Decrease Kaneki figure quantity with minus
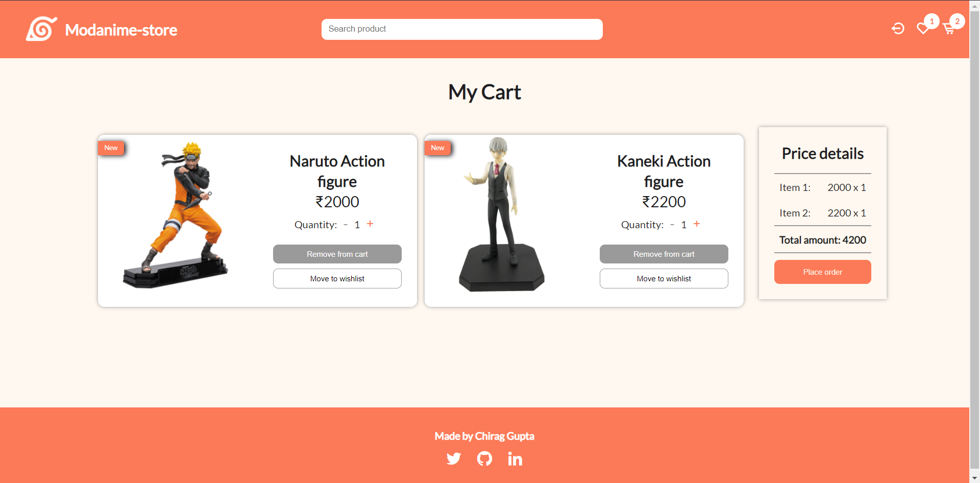Image resolution: width=980 pixels, height=483 pixels. pos(672,225)
